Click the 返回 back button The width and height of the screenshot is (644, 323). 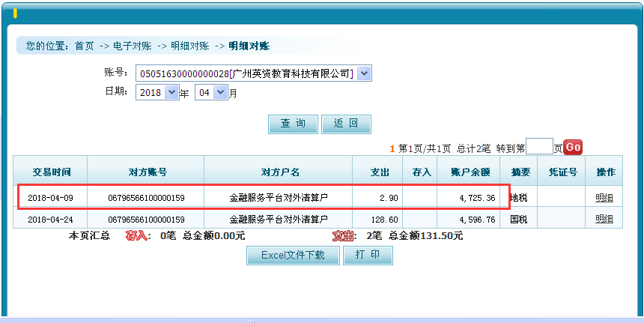click(x=346, y=124)
